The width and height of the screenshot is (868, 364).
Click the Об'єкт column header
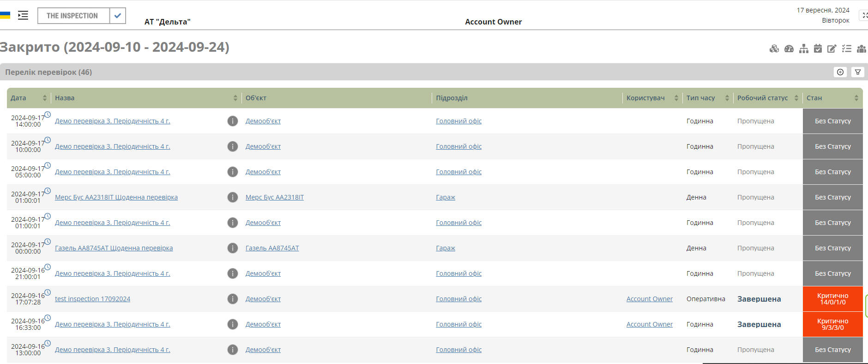click(x=256, y=98)
